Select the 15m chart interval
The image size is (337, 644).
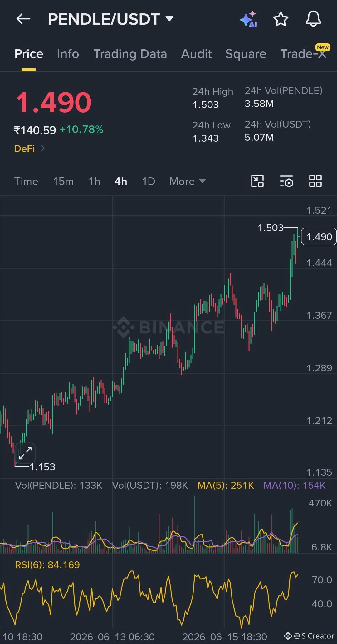click(x=63, y=181)
